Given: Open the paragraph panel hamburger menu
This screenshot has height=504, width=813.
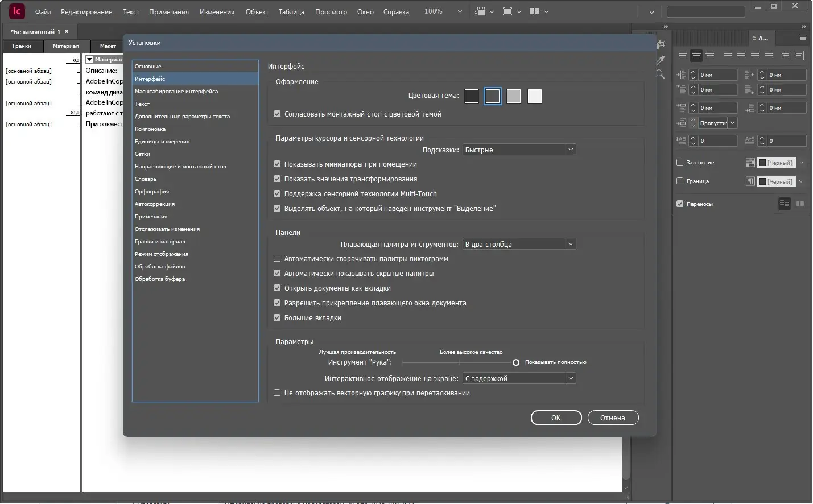Looking at the screenshot, I should 803,38.
